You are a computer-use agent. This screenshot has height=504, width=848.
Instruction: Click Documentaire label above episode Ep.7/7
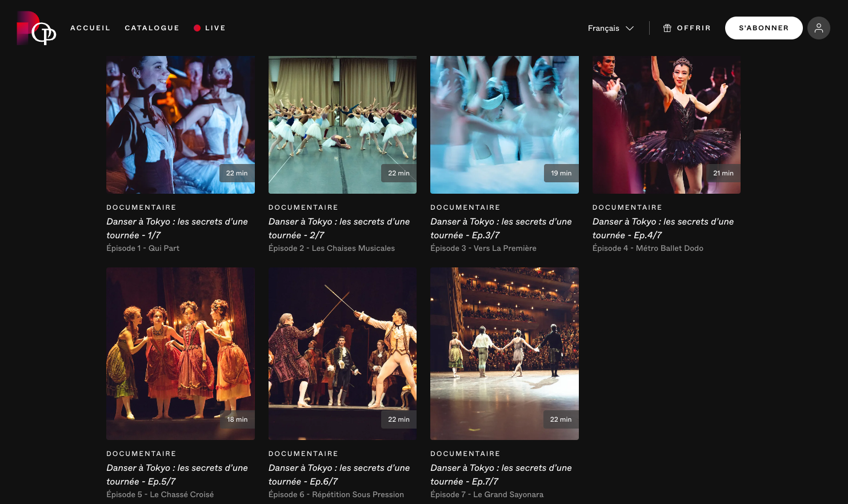(x=465, y=454)
